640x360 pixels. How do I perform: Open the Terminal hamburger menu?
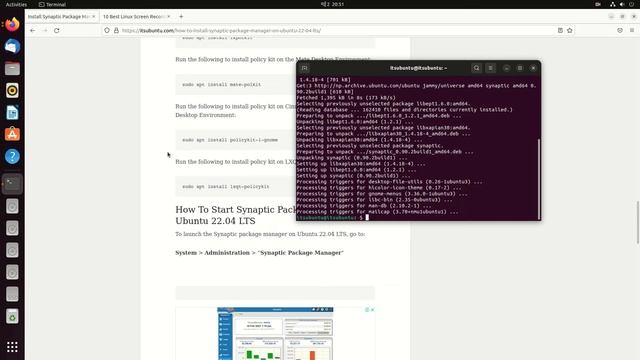[x=491, y=68]
